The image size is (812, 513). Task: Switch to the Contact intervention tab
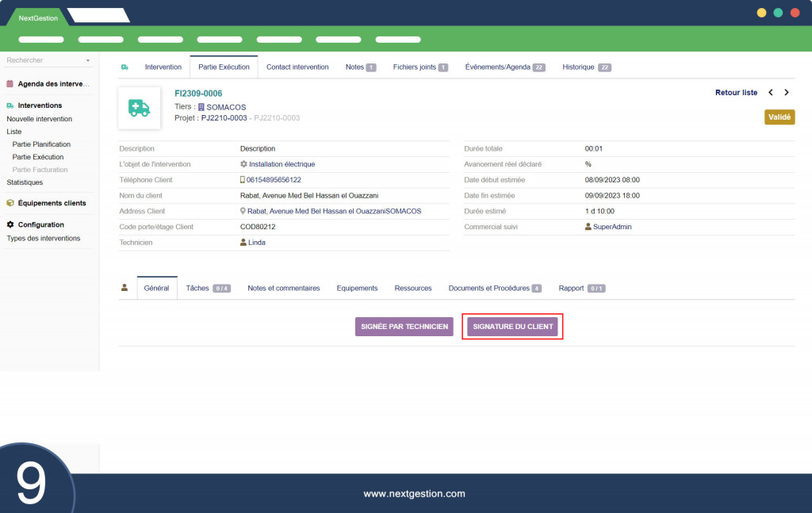(297, 67)
